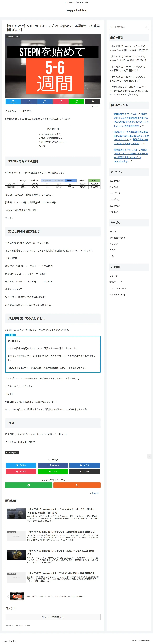
Task: Open related article STEPNを2週間続けた結果
Action: (x=53, y=536)
